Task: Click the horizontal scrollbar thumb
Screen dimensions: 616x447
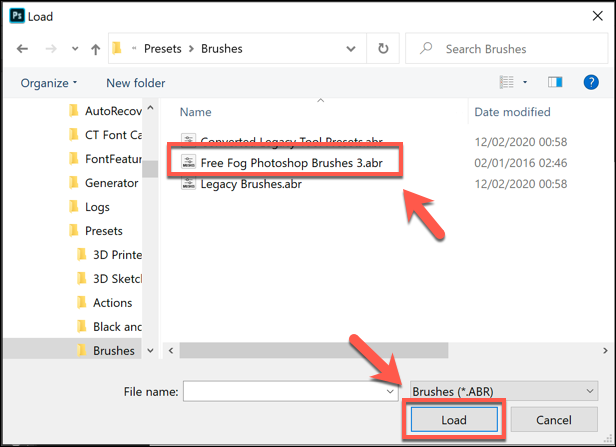Action: pos(314,350)
